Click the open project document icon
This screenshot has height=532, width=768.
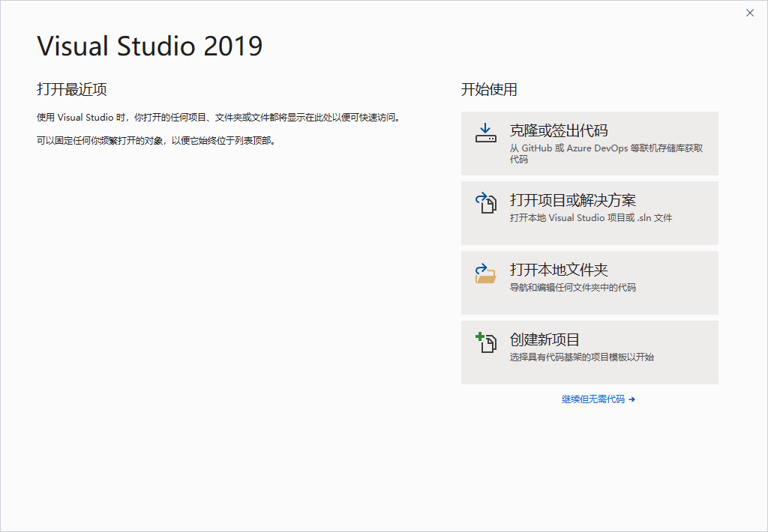(x=486, y=205)
